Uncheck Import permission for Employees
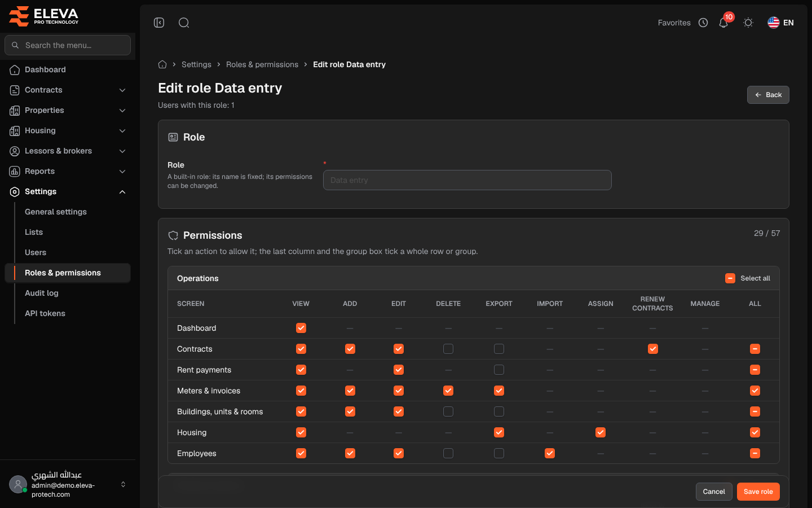 pyautogui.click(x=550, y=453)
